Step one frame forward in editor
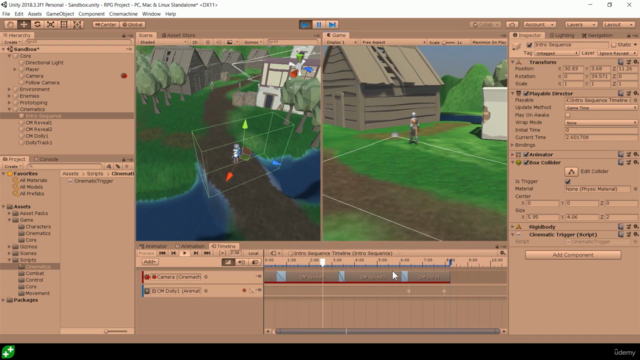 point(332,25)
